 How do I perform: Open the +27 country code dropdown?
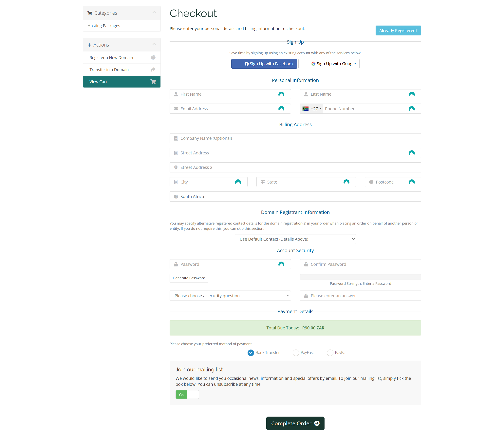pos(312,109)
